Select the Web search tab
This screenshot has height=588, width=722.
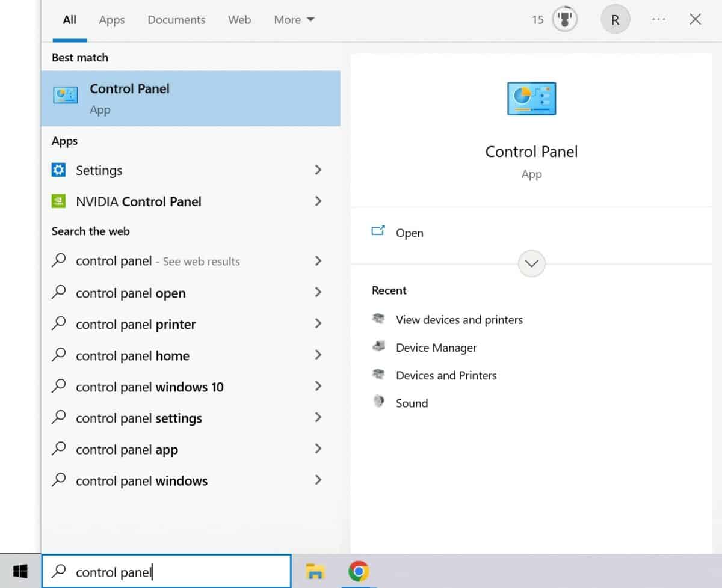pyautogui.click(x=239, y=20)
